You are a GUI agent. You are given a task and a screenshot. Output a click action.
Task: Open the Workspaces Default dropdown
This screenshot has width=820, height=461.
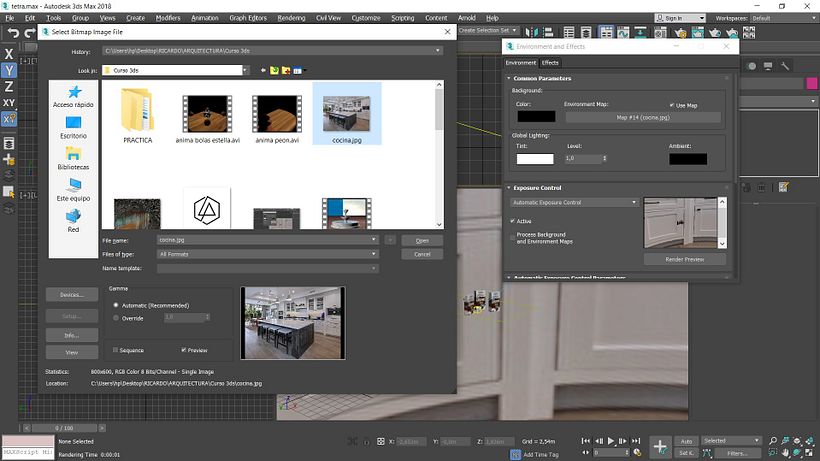[x=784, y=18]
